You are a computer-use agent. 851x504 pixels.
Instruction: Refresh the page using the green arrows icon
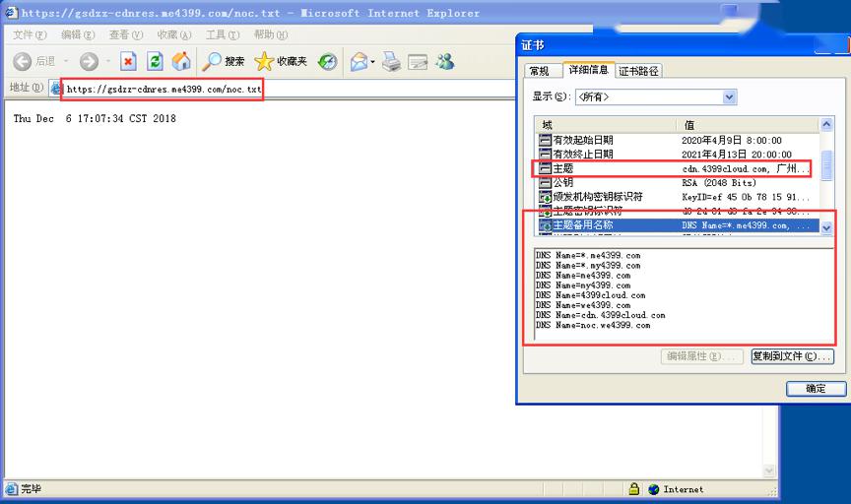(x=156, y=61)
